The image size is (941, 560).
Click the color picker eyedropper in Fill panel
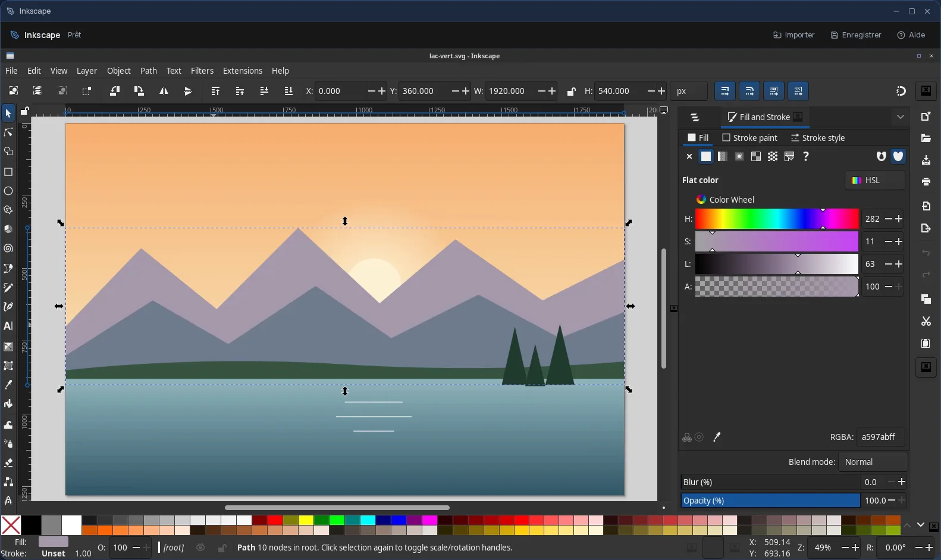[x=717, y=437]
